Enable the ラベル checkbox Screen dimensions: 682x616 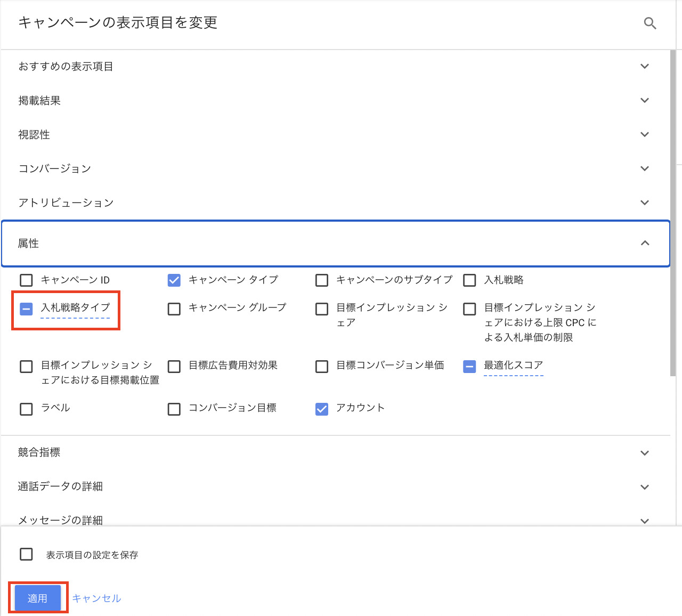26,409
